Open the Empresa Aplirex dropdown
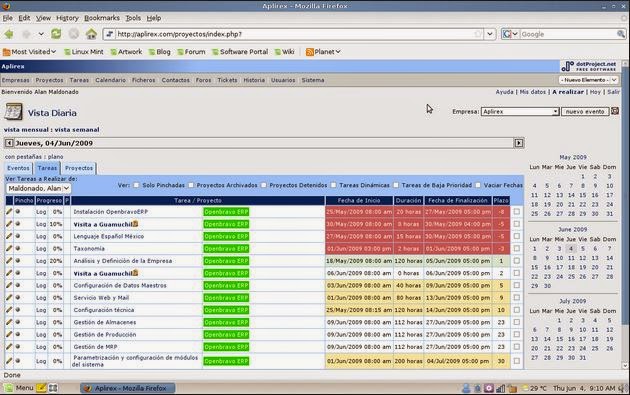This screenshot has height=395, width=630. [x=520, y=111]
